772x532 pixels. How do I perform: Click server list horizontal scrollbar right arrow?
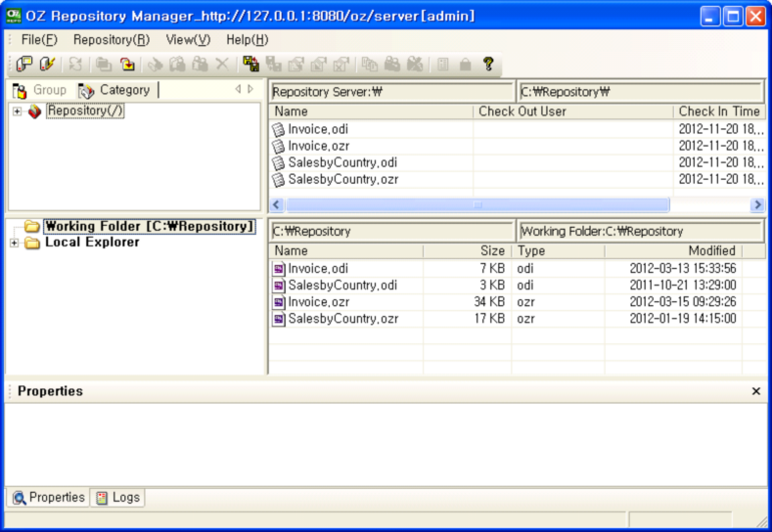(x=757, y=204)
